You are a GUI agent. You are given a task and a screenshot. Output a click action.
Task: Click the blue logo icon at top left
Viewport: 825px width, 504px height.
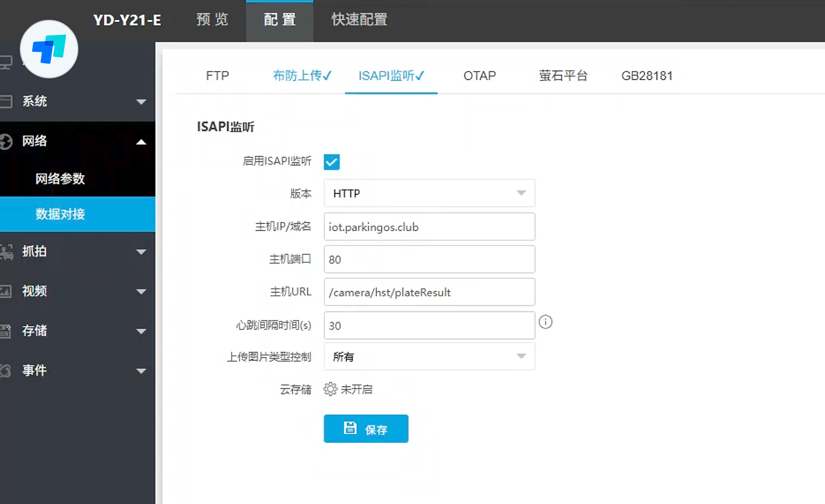tap(49, 50)
